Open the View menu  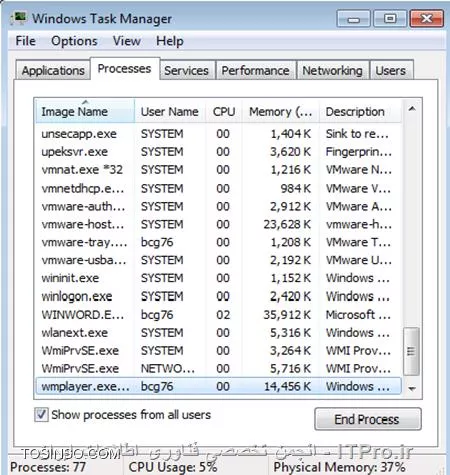(127, 41)
